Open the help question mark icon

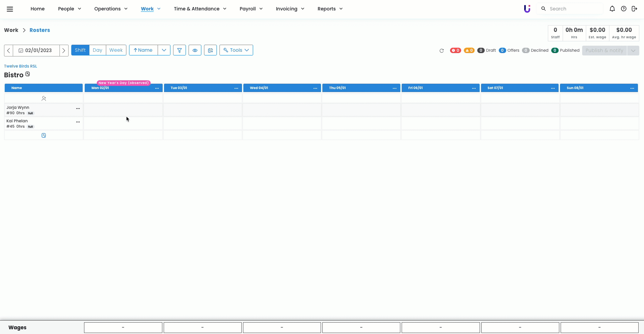623,9
